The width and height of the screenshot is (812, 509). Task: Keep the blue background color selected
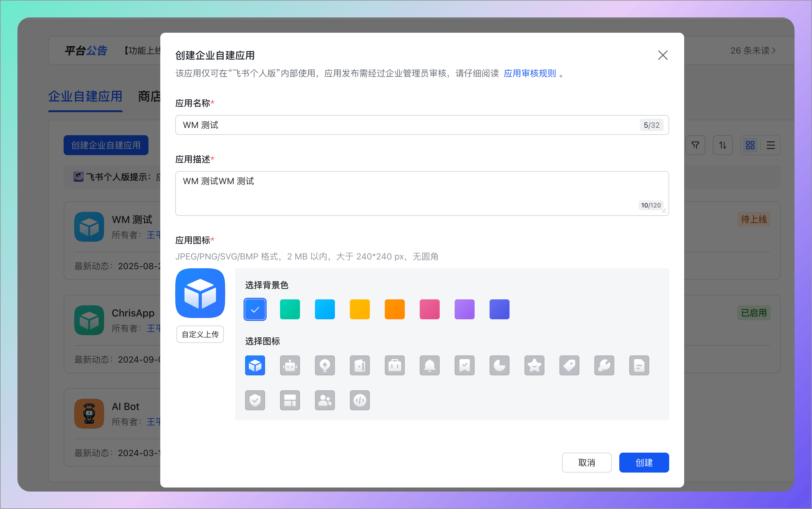pyautogui.click(x=255, y=309)
